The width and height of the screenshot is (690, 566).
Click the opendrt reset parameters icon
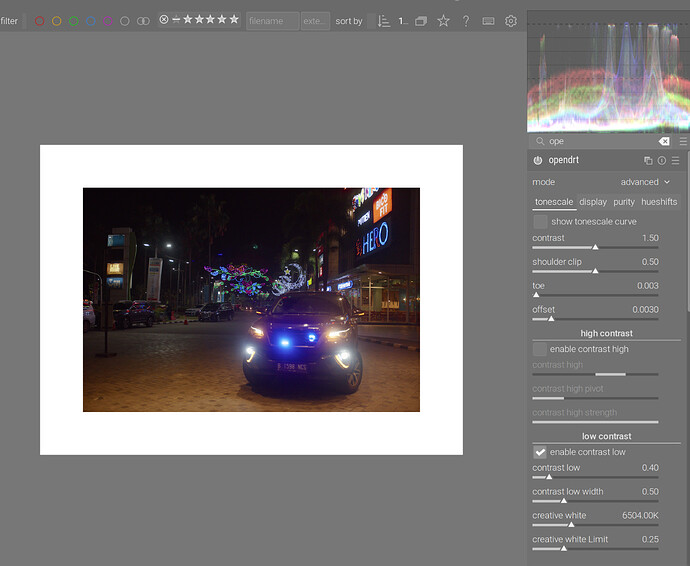pyautogui.click(x=662, y=160)
